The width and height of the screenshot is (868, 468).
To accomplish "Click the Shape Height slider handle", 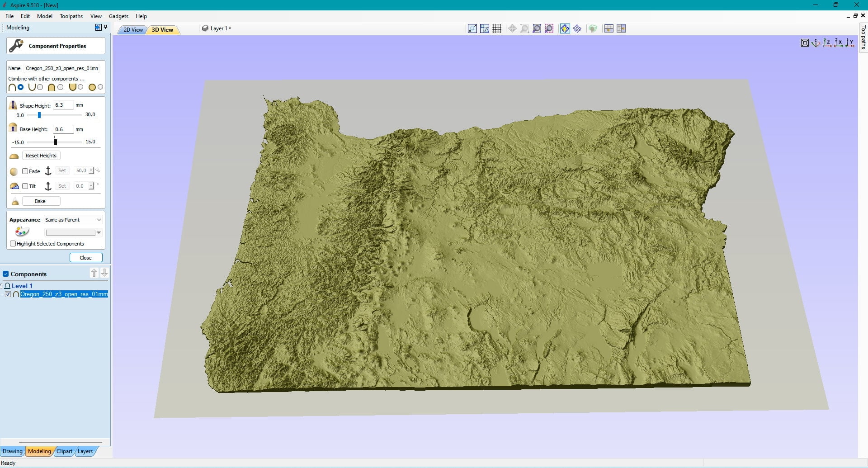I will coord(39,115).
